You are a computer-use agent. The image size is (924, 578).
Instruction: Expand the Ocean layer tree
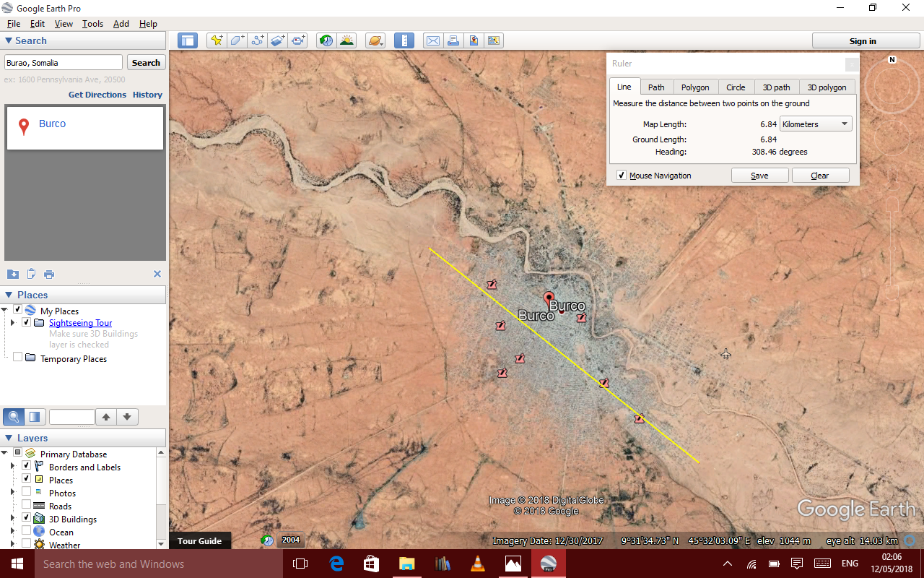(x=12, y=532)
